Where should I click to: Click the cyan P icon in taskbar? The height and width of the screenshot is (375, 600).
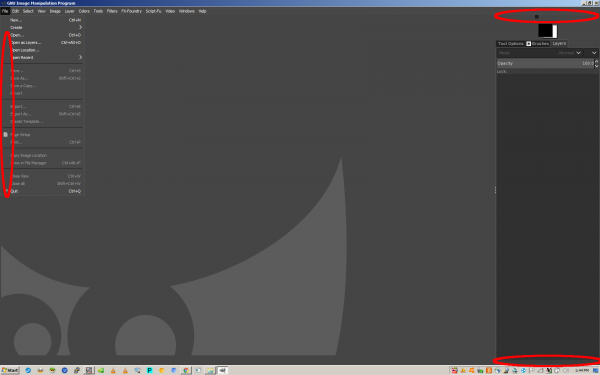pyautogui.click(x=150, y=370)
